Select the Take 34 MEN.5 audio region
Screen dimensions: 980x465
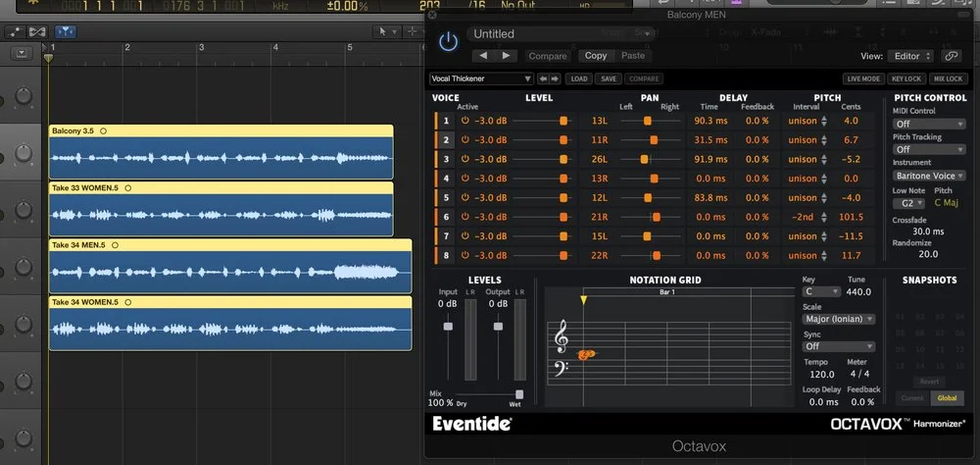pos(230,266)
